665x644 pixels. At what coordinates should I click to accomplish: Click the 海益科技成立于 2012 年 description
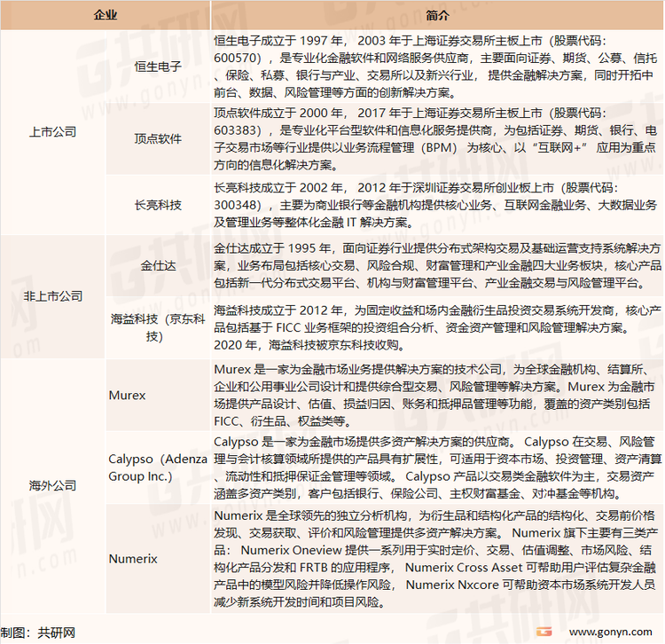click(x=437, y=327)
